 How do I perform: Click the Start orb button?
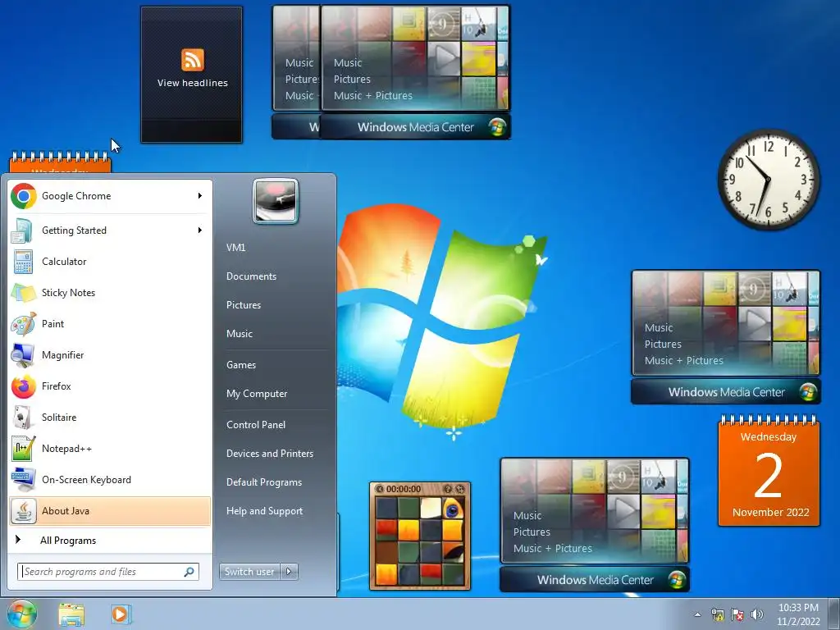(22, 614)
